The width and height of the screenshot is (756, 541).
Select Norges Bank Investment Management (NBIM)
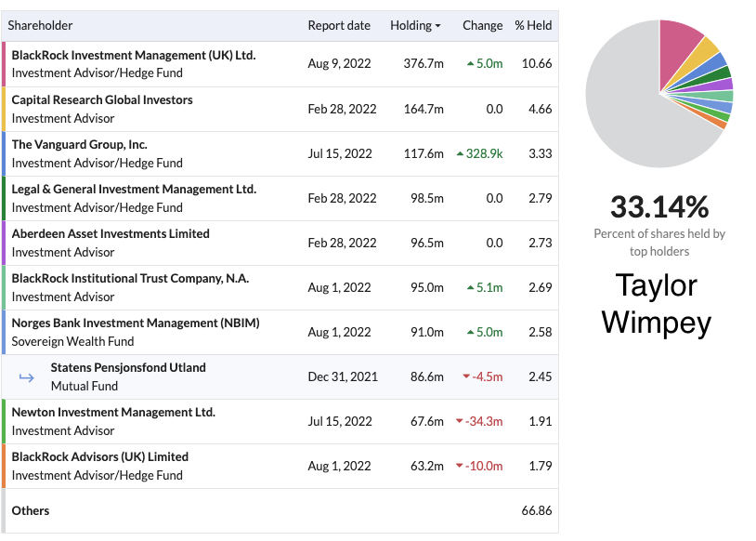(136, 323)
